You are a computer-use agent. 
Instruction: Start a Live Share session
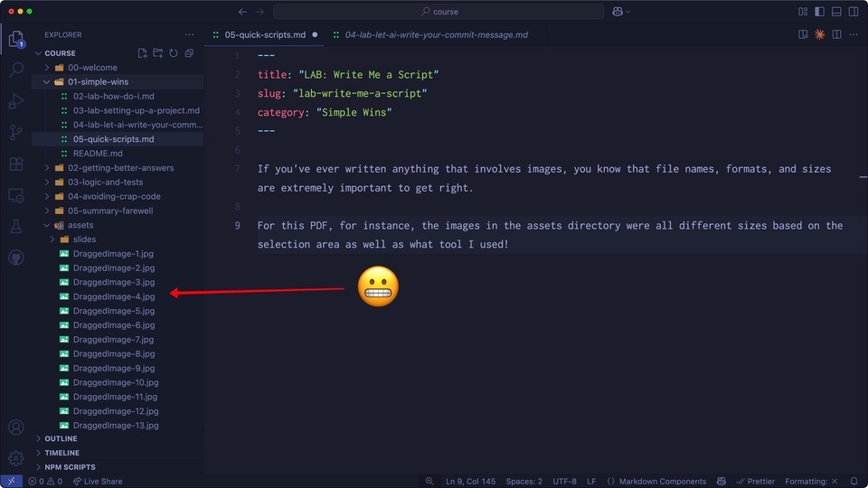point(98,482)
